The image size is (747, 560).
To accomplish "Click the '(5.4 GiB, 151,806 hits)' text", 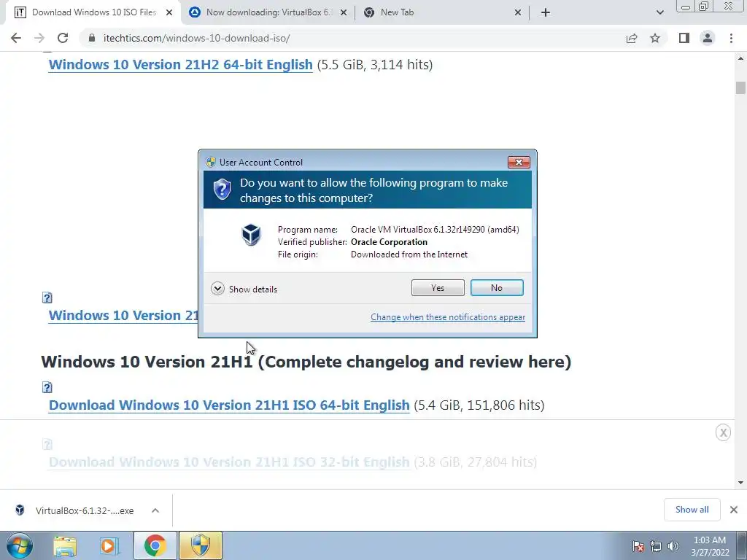I will coord(479,405).
